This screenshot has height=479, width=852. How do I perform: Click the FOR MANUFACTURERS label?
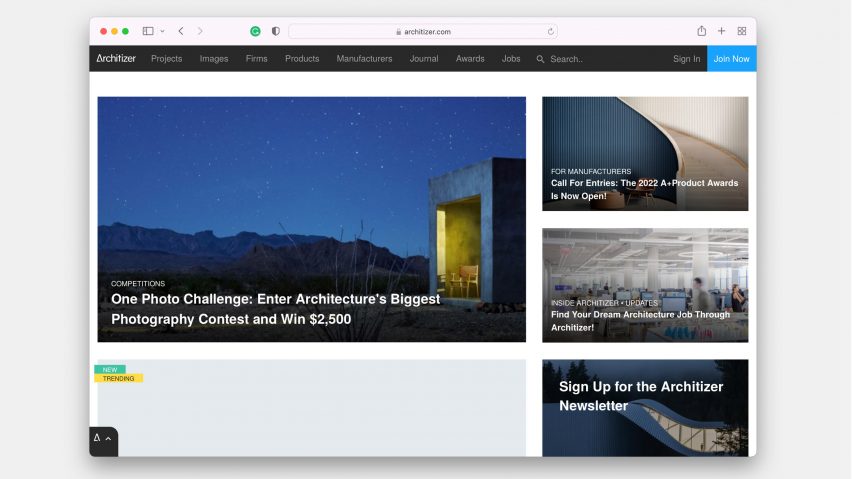click(x=591, y=171)
